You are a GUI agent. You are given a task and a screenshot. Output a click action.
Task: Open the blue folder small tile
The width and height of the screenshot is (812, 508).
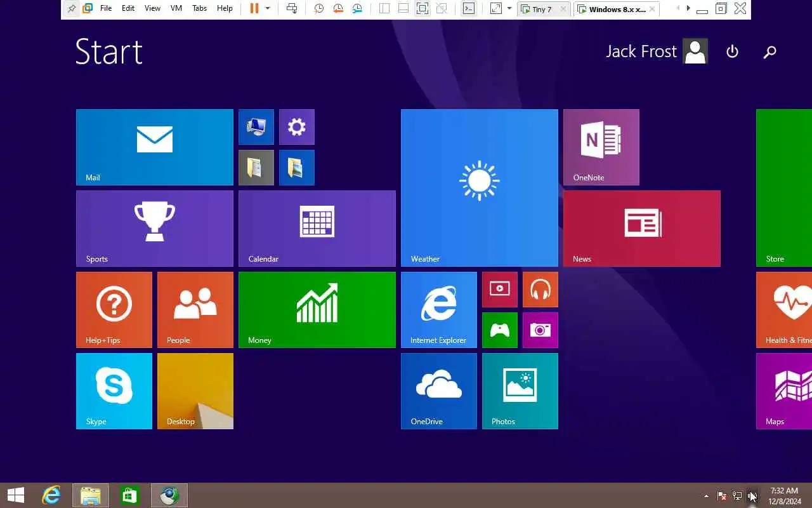[x=297, y=168]
